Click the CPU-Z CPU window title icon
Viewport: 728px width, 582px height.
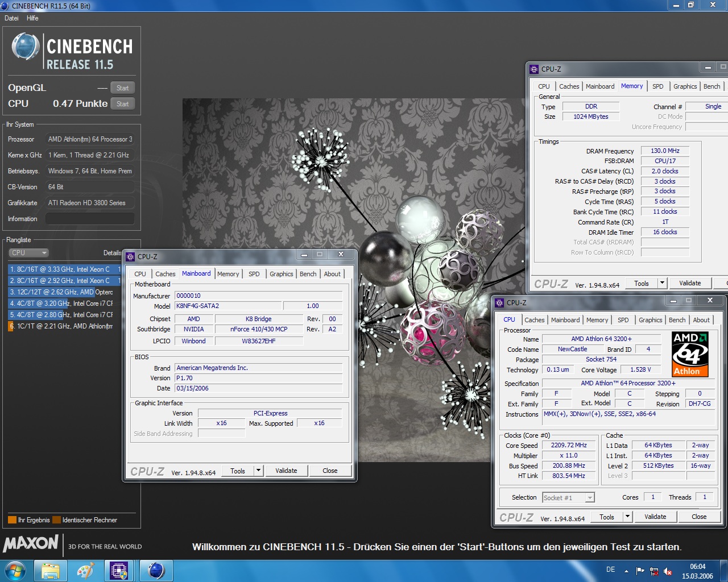point(499,303)
